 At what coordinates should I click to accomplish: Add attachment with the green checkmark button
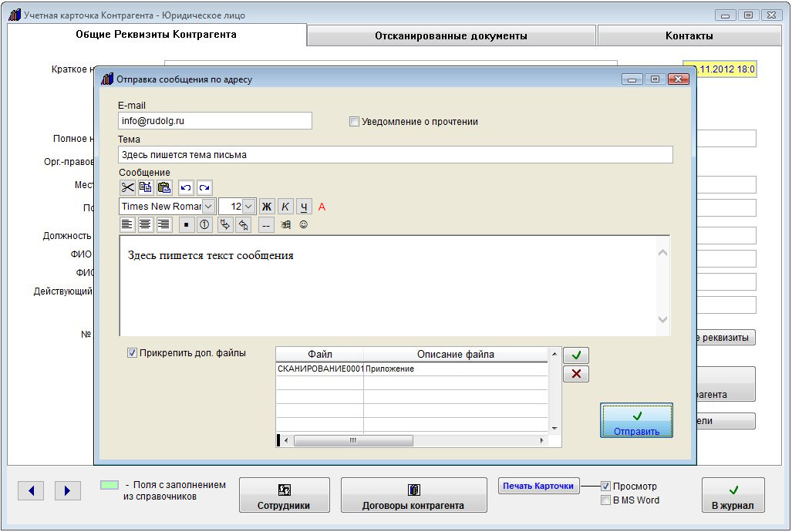[x=576, y=355]
